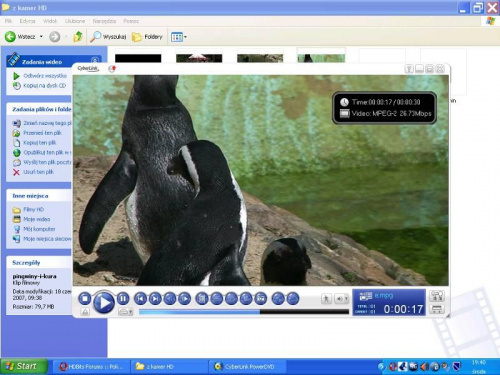The height and width of the screenshot is (375, 500).
Task: Click the walking figure icon in PowerDVD
Action: pos(326,299)
